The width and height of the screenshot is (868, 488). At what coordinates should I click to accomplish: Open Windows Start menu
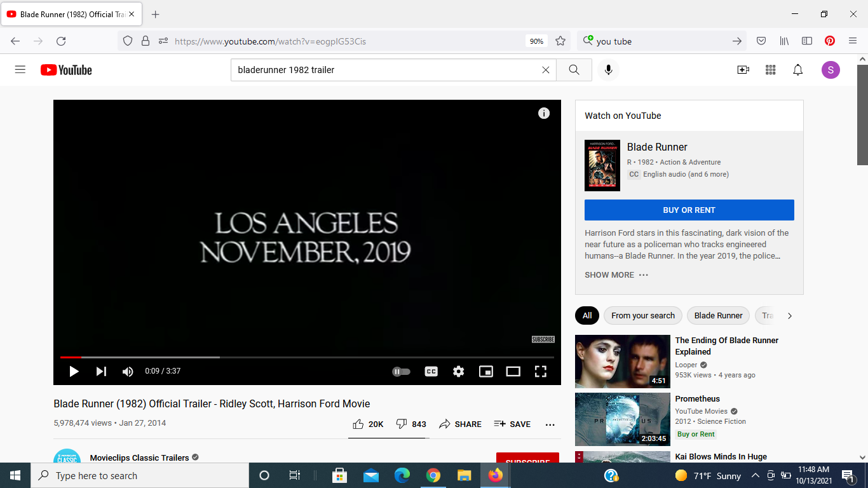pyautogui.click(x=15, y=475)
